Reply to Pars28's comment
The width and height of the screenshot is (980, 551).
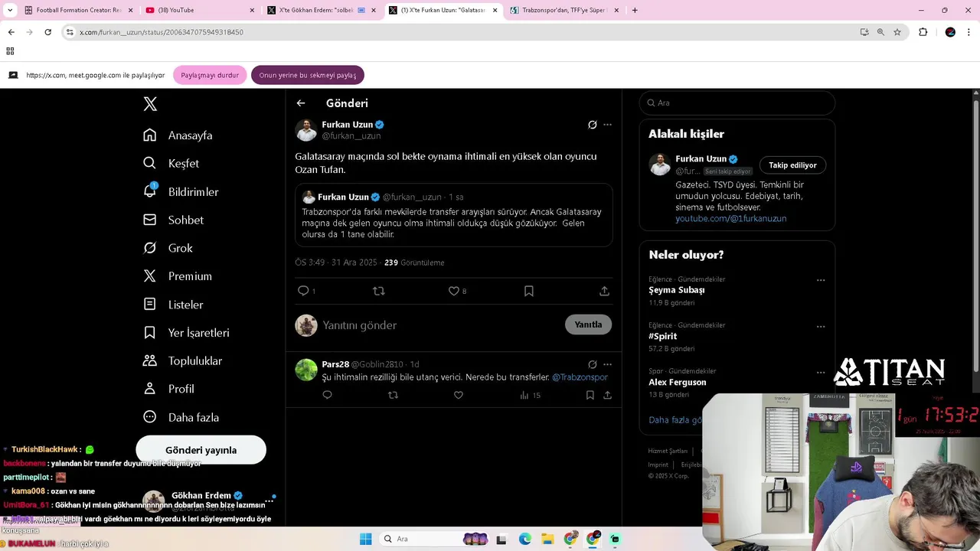coord(327,395)
